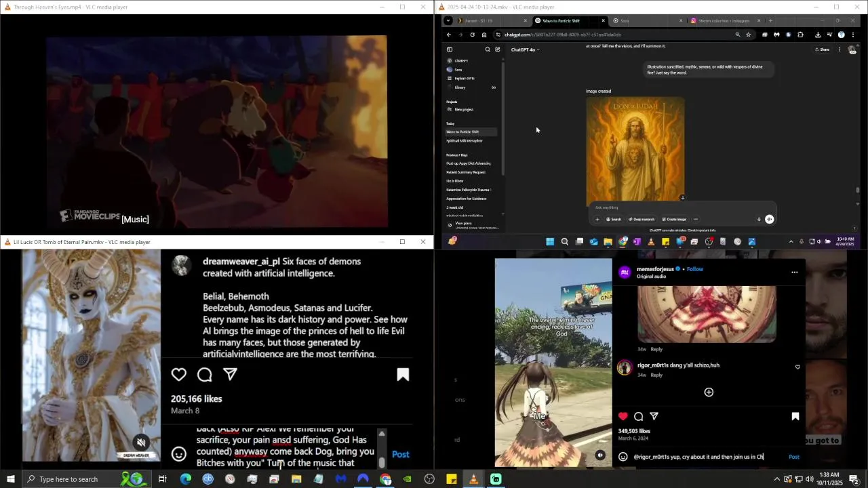Unlike the memesforjesus post red heart
868x488 pixels.
click(623, 416)
